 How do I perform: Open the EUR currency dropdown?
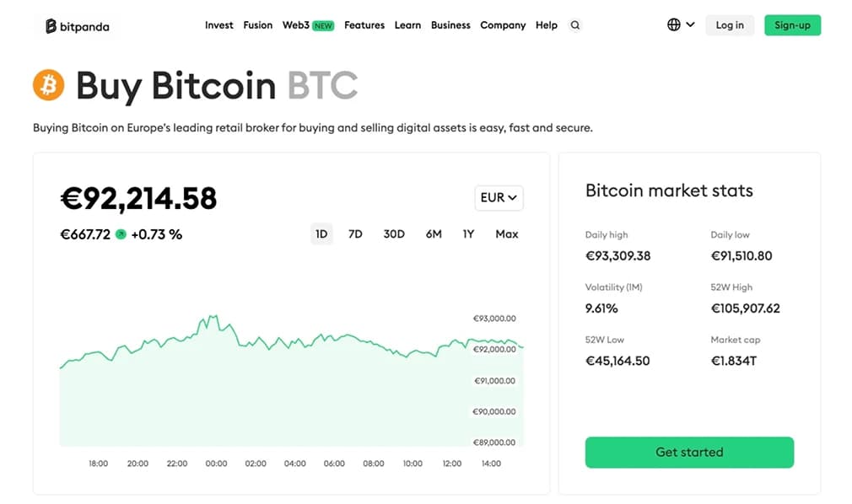click(498, 197)
